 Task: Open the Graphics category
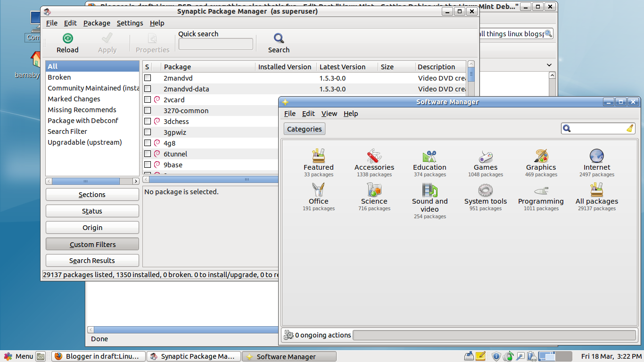tap(541, 163)
